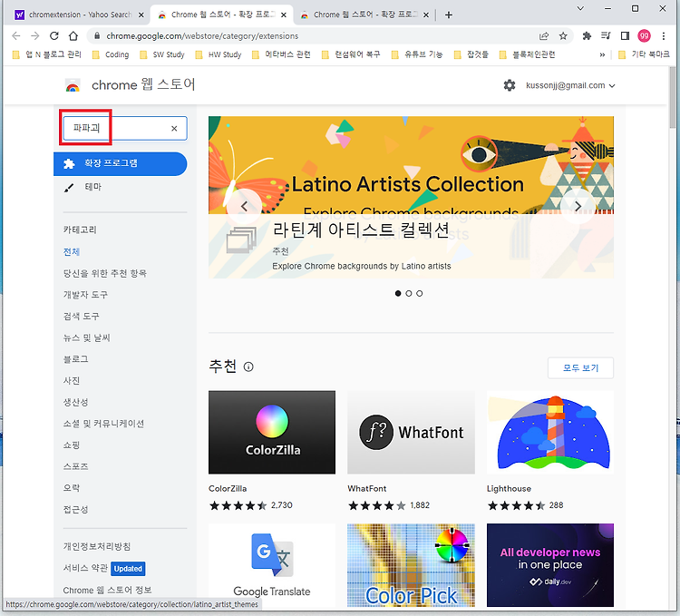Viewport: 680px width, 616px height.
Task: Click the address bar URL
Action: point(202,36)
